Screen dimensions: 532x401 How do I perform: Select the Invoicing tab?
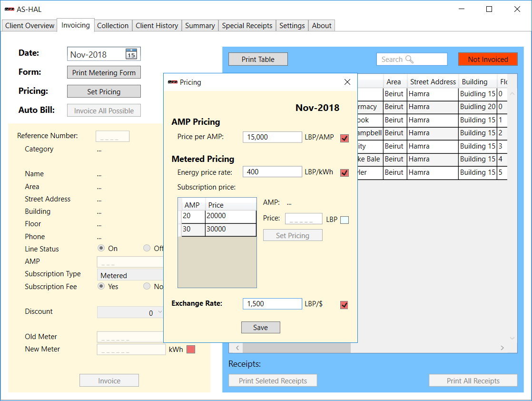point(76,25)
